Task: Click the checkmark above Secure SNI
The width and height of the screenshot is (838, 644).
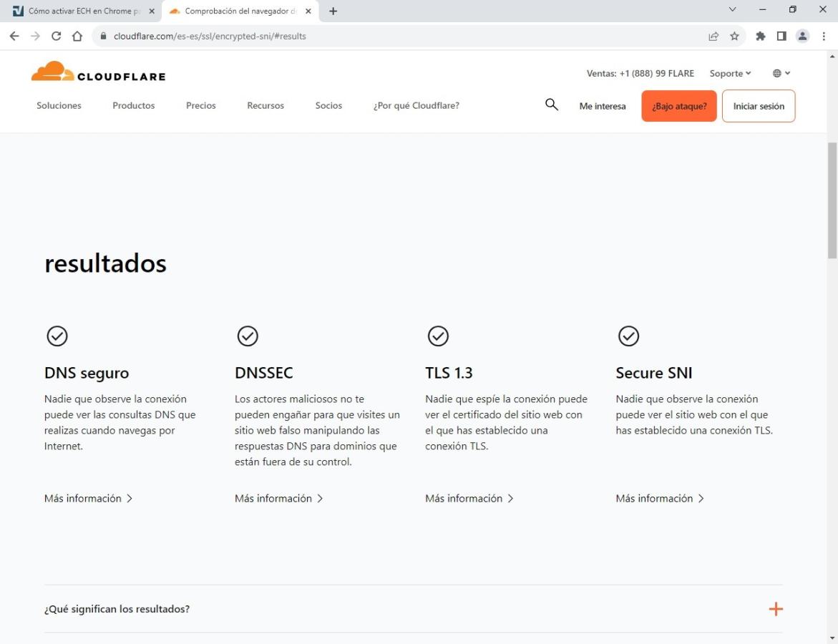Action: coord(628,336)
